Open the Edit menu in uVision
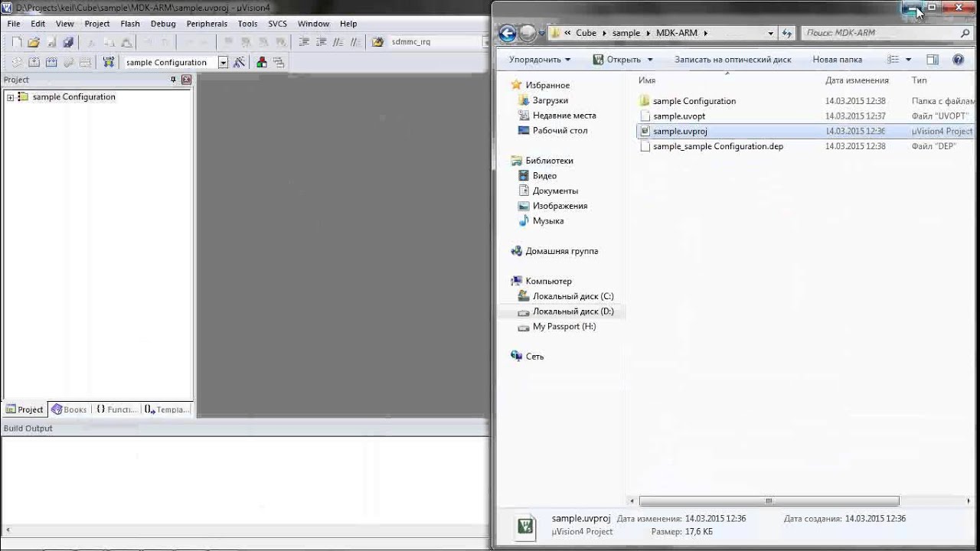The width and height of the screenshot is (980, 551). coord(38,24)
